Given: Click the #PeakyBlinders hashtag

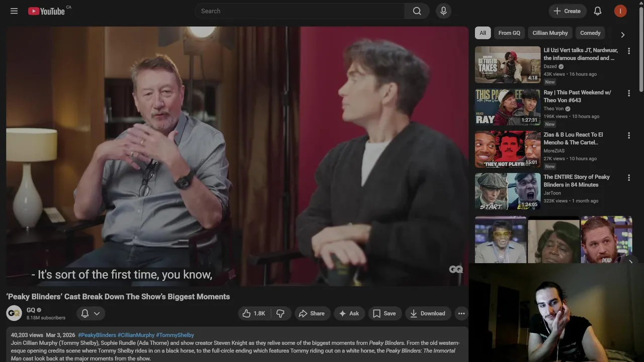Looking at the screenshot, I should coord(97,335).
